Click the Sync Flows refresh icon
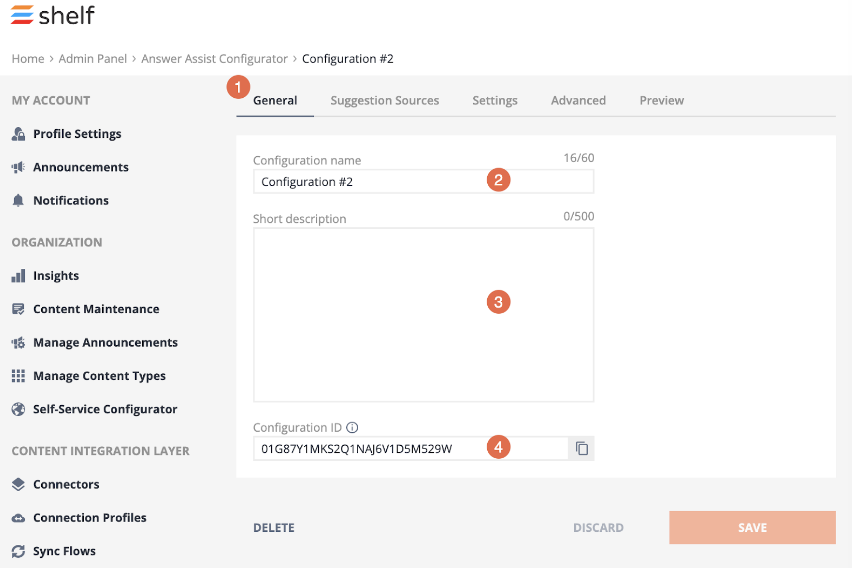The height and width of the screenshot is (568, 852). 18,551
